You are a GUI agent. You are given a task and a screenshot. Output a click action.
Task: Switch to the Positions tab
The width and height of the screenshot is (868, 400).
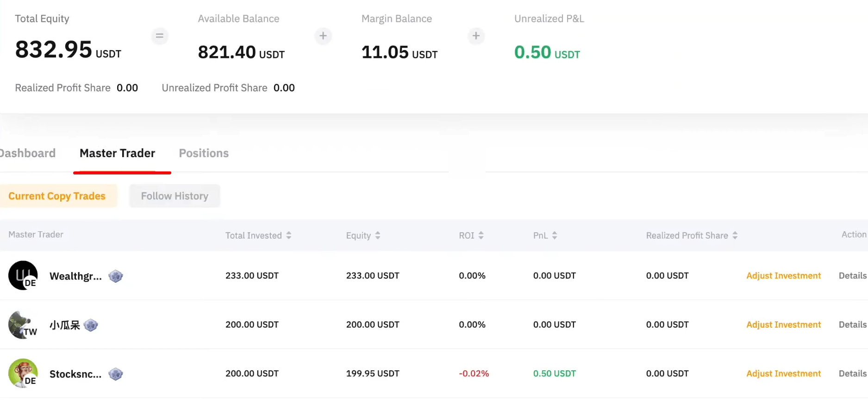tap(204, 153)
